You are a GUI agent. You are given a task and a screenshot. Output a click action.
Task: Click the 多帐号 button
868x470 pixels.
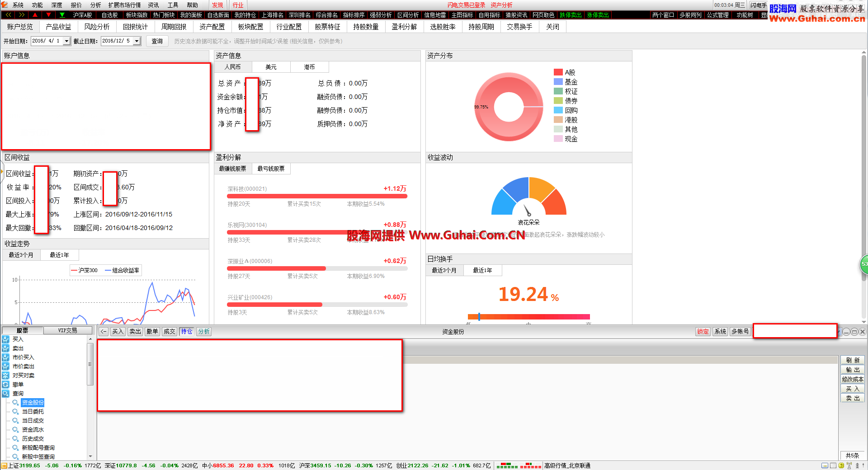[x=740, y=332]
